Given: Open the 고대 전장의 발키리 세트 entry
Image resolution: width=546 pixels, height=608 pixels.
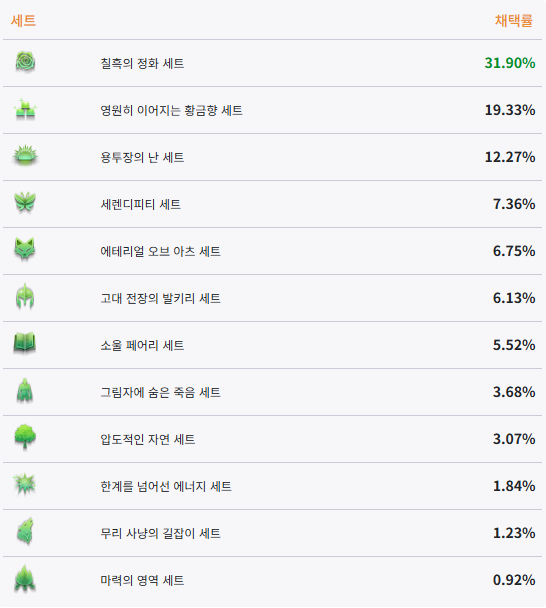Looking at the screenshot, I should 161,298.
